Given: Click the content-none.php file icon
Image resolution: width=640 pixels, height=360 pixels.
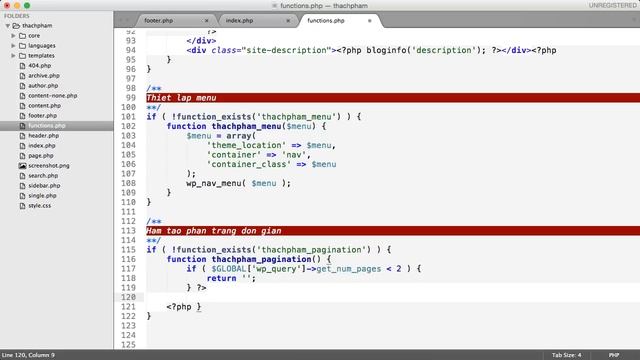Looking at the screenshot, I should click(x=22, y=96).
